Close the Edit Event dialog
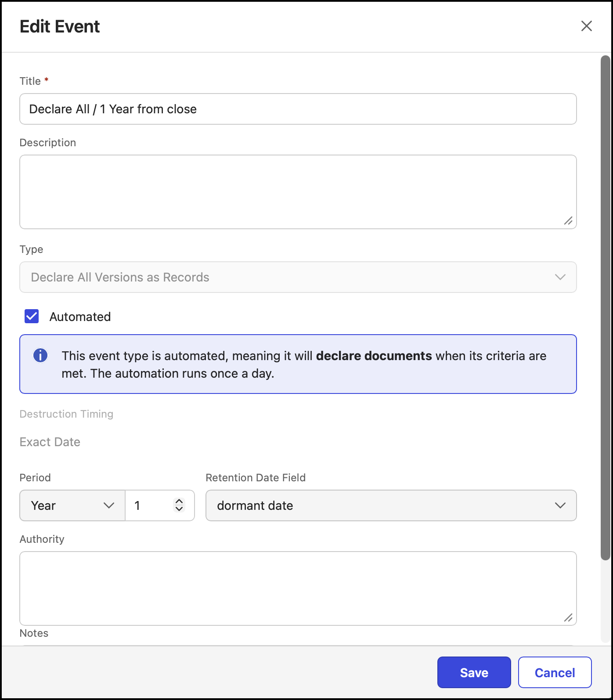The image size is (613, 700). pyautogui.click(x=586, y=26)
